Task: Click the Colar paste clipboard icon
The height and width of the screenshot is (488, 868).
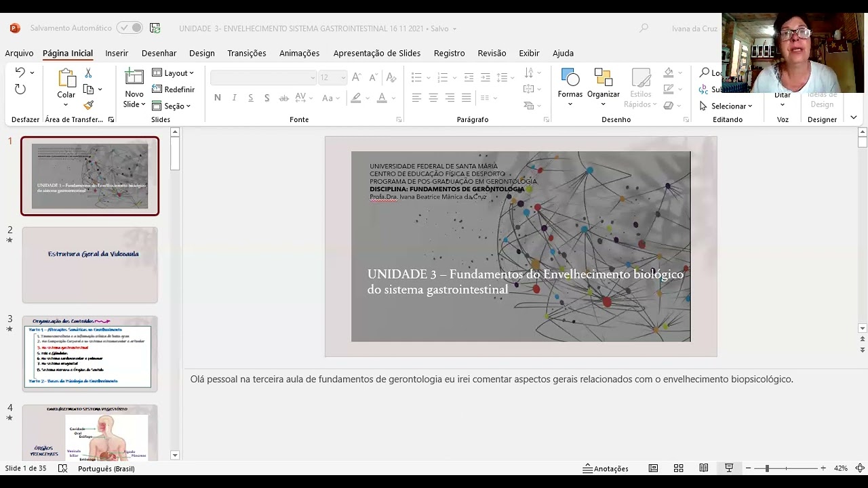Action: 66,78
